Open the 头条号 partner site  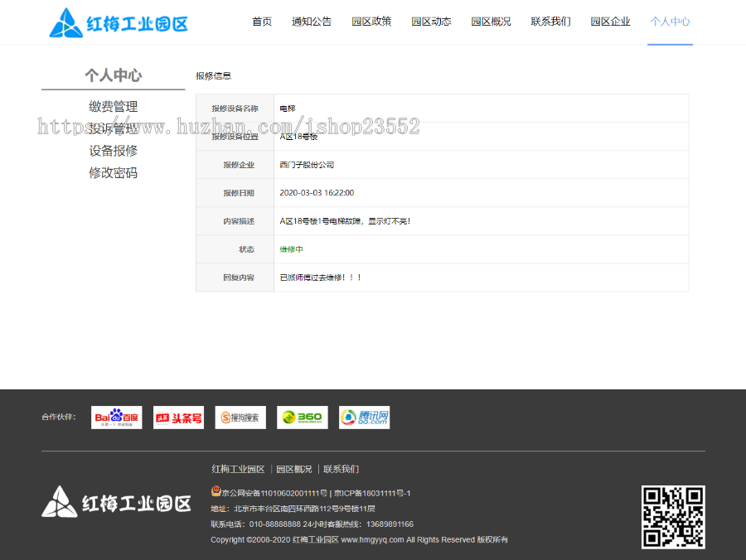coord(178,417)
